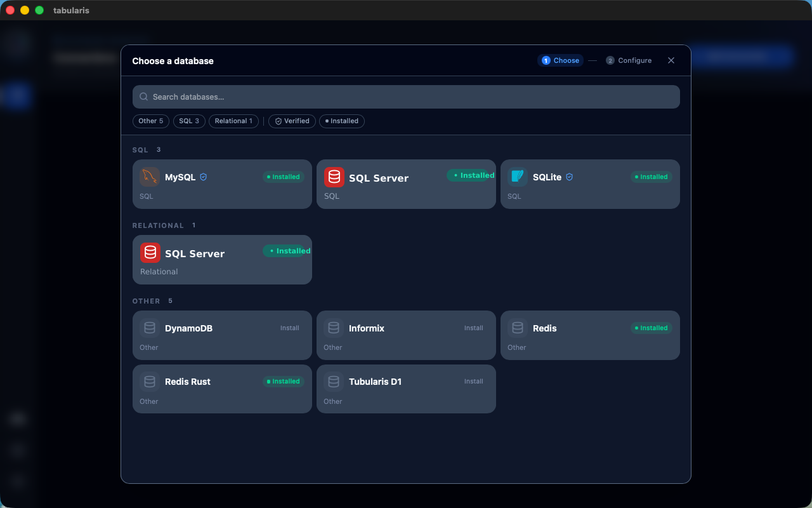Image resolution: width=812 pixels, height=508 pixels.
Task: Select the "SQLite" database name
Action: pos(547,177)
